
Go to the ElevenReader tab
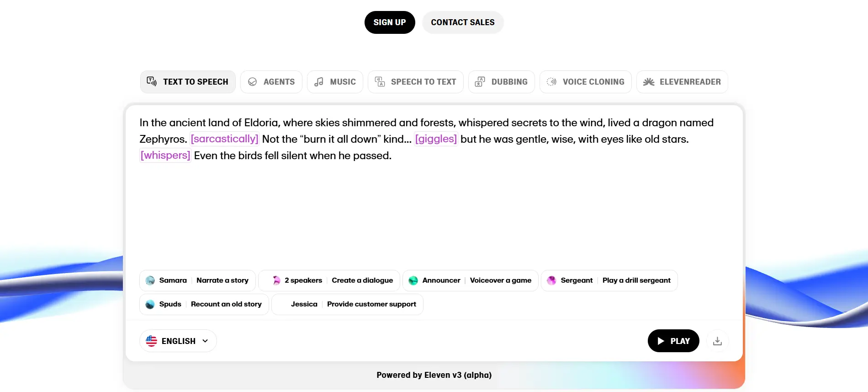tap(682, 82)
